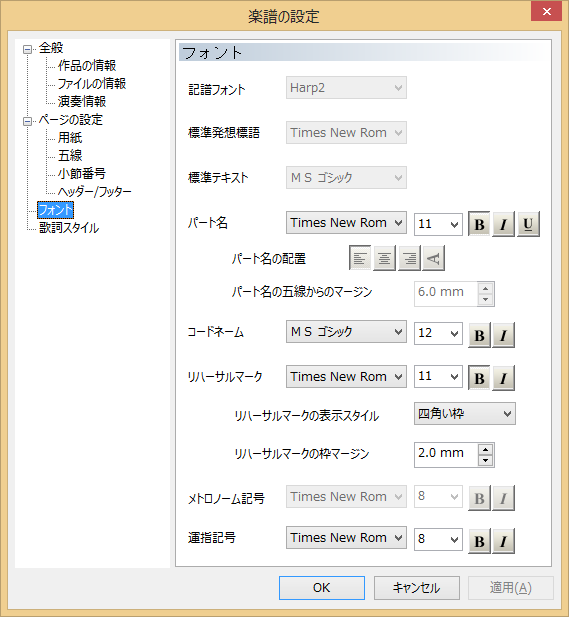This screenshot has height=617, width=569.
Task: Click the キャンセル button
Action: coord(417,588)
